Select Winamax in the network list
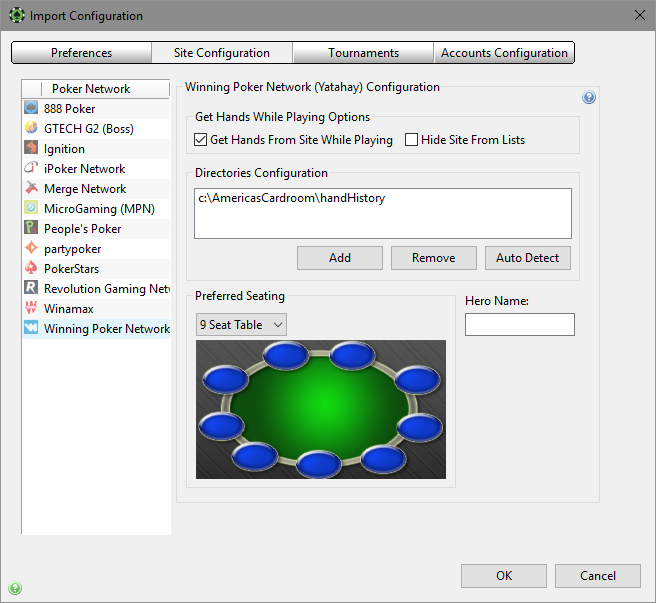This screenshot has height=603, width=656. [96, 308]
